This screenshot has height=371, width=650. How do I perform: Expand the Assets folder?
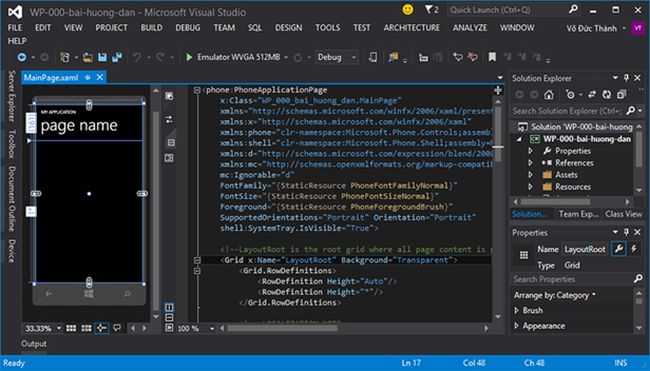(x=530, y=175)
